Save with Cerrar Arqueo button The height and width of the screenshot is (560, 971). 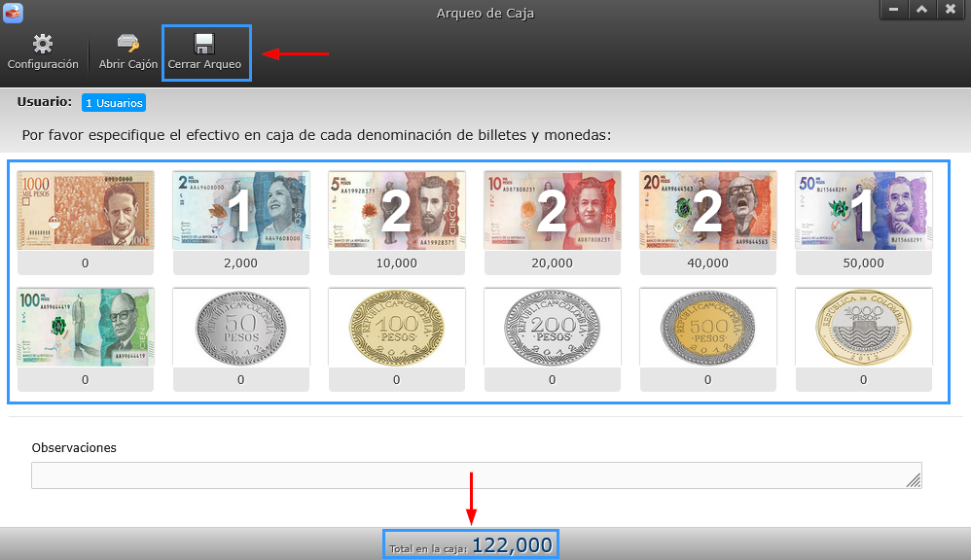click(204, 52)
